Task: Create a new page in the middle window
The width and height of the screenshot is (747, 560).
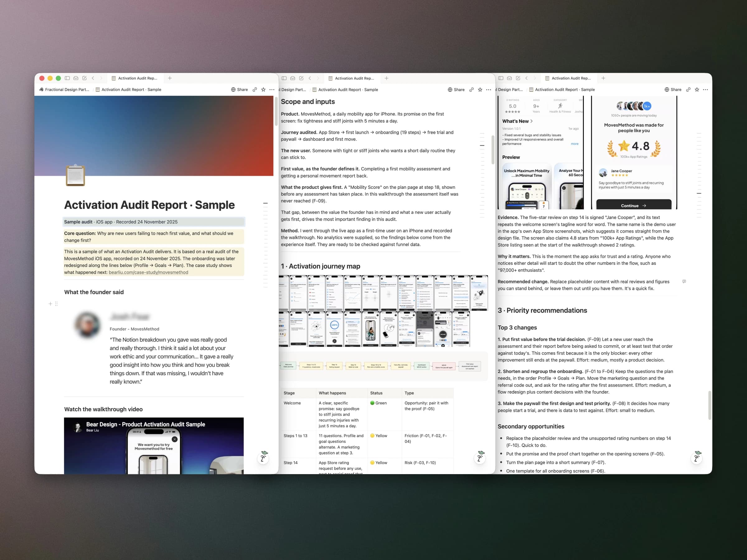Action: 301,78
